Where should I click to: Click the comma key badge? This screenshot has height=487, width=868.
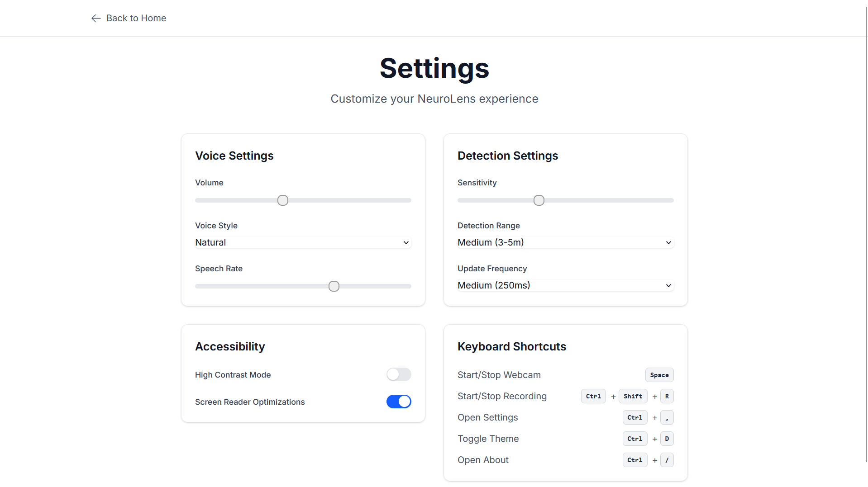pyautogui.click(x=667, y=417)
